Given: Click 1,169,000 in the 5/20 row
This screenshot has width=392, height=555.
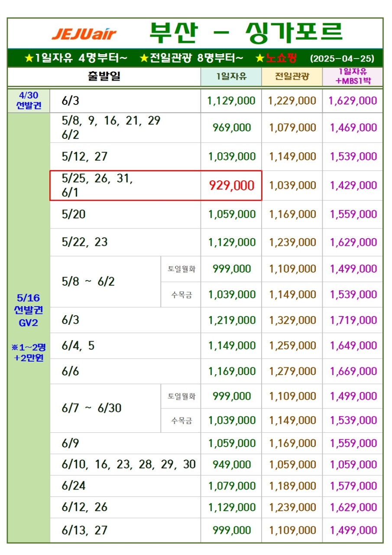Looking at the screenshot, I should coord(292,214).
